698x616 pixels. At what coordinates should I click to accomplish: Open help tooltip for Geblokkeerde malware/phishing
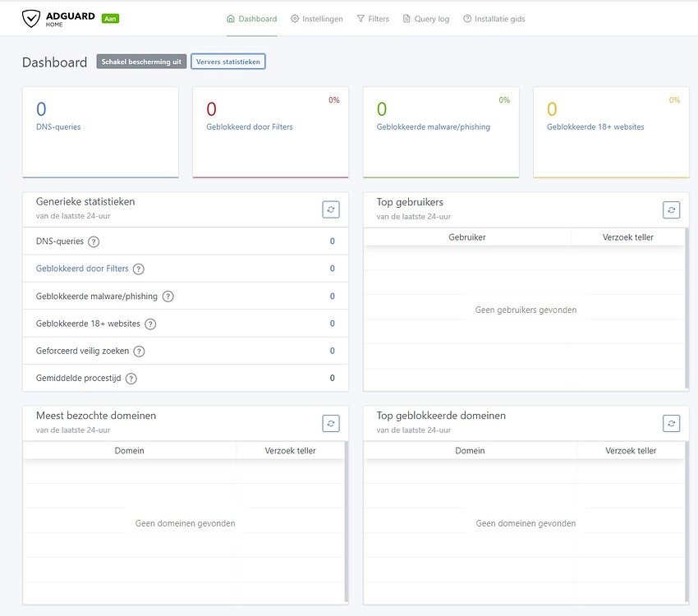tap(168, 296)
